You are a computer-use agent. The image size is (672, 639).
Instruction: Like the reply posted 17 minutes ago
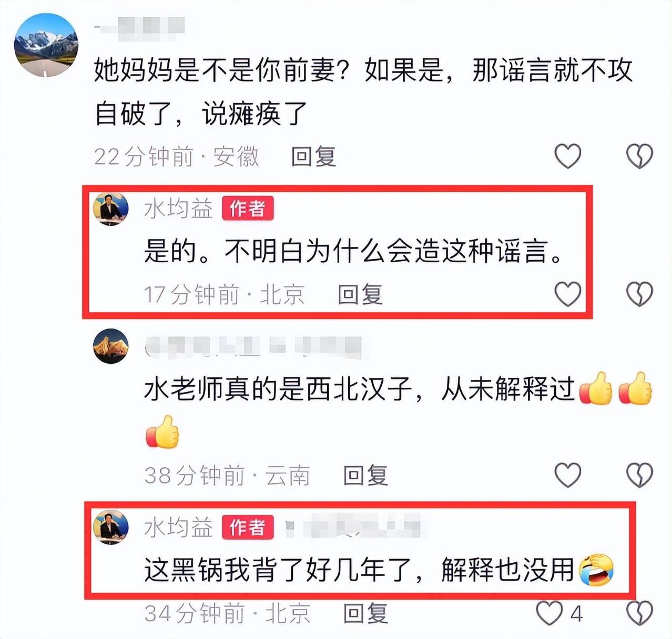(568, 294)
